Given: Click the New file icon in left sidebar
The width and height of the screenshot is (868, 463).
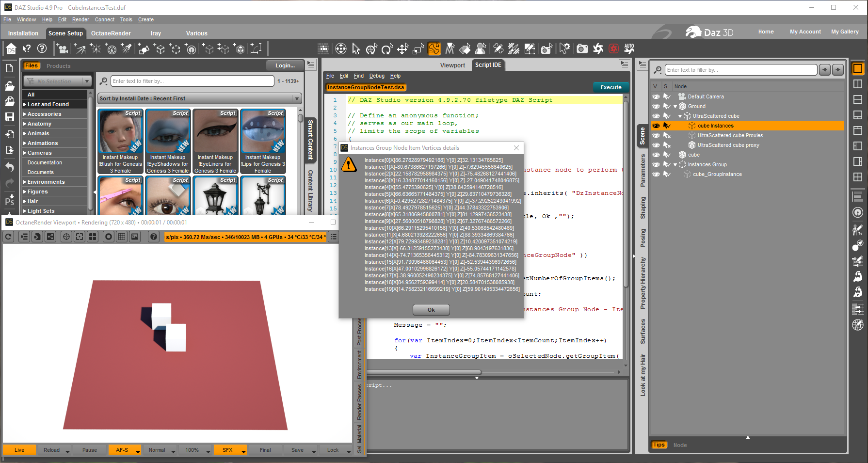Looking at the screenshot, I should pyautogui.click(x=10, y=68).
